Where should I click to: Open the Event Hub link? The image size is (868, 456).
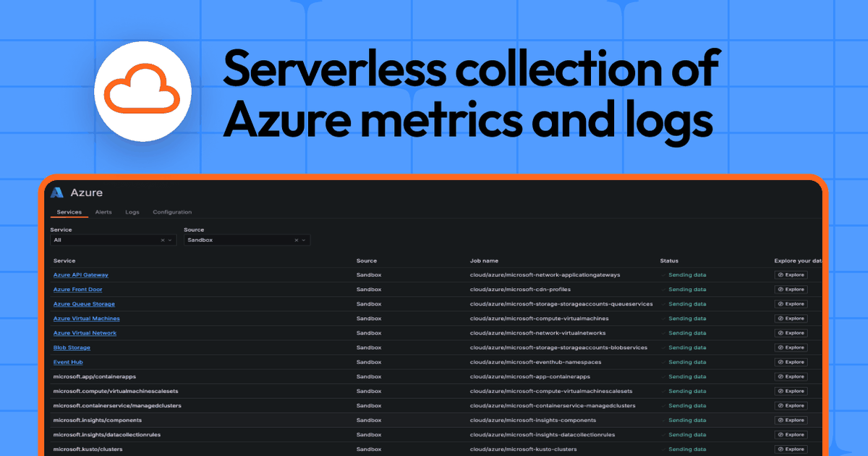tap(68, 362)
